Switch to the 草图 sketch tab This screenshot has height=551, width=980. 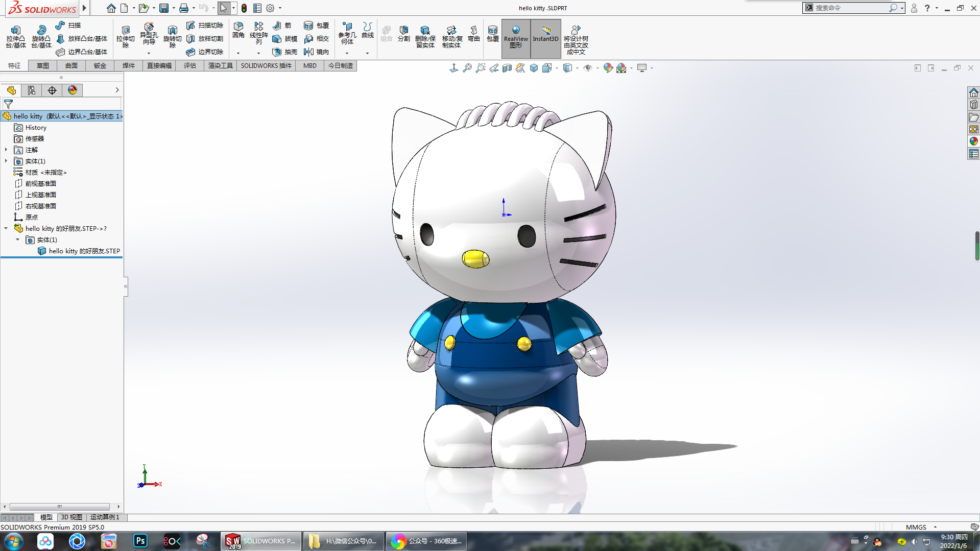click(43, 66)
